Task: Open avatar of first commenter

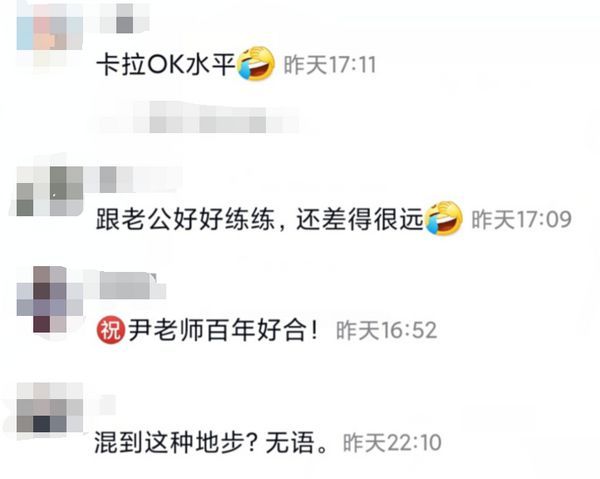Action: point(50,34)
